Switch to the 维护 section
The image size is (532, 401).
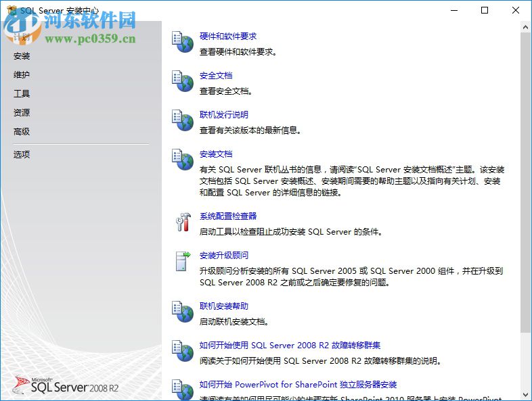coord(22,74)
